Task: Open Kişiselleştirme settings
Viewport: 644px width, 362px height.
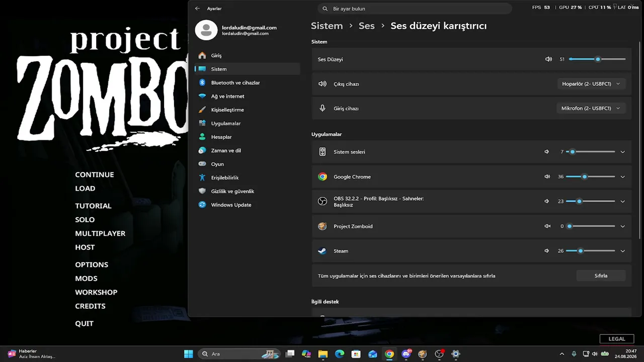Action: tap(247, 110)
